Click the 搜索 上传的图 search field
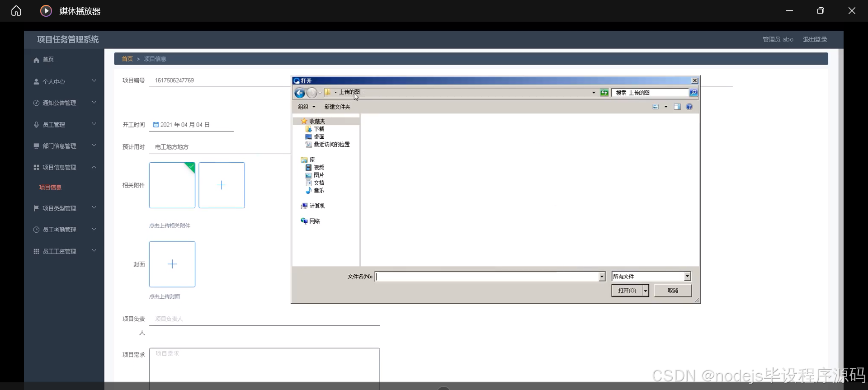 (650, 93)
